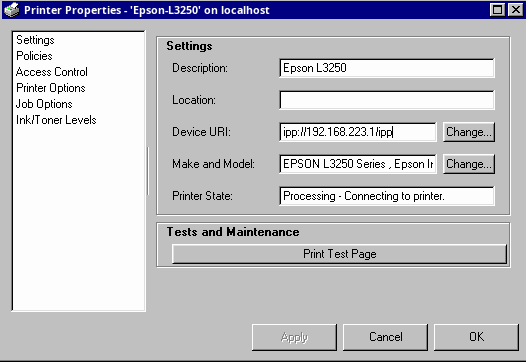The height and width of the screenshot is (362, 526).
Task: Focus the empty Location field
Action: pyautogui.click(x=387, y=100)
